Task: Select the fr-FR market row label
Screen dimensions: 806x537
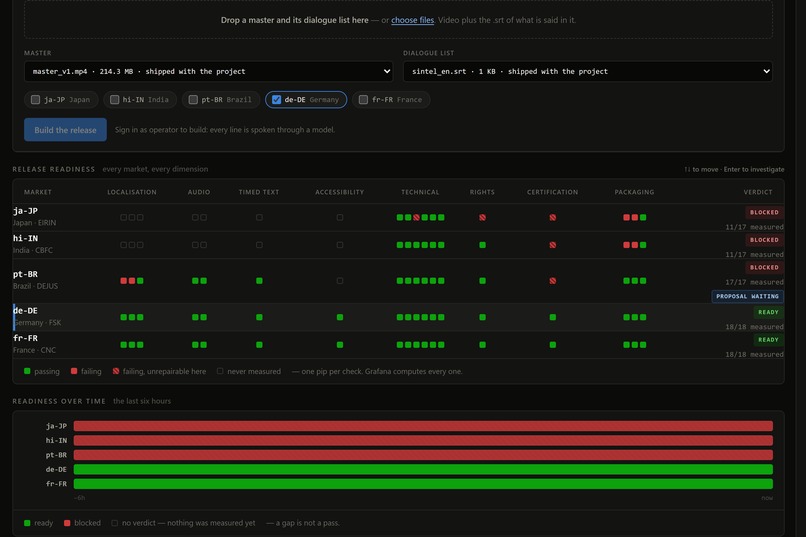Action: click(x=25, y=338)
